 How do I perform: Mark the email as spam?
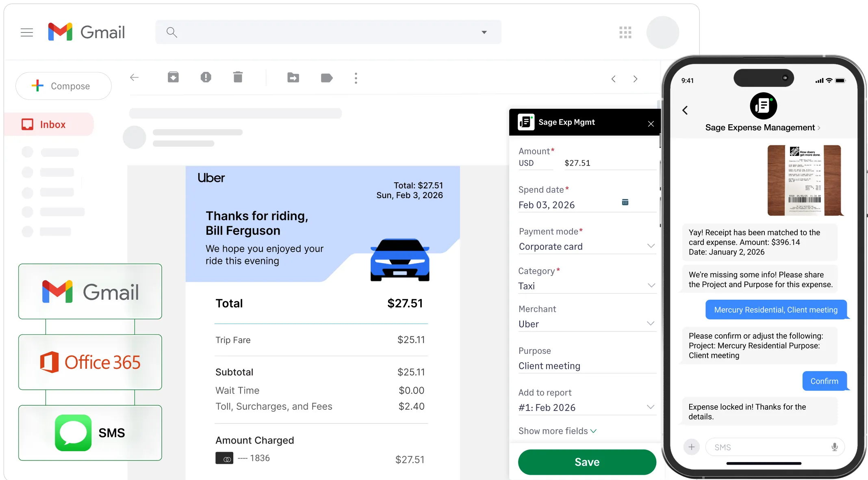point(206,78)
